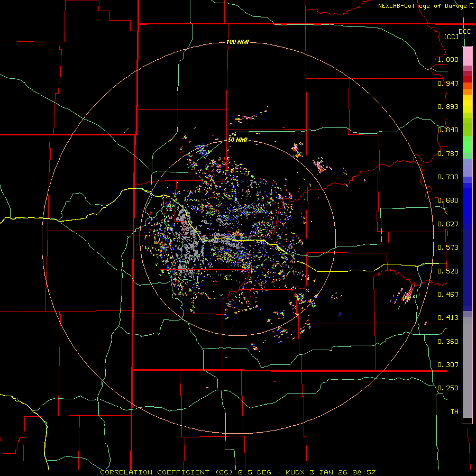Select the 1.000 scale value

coord(448,59)
